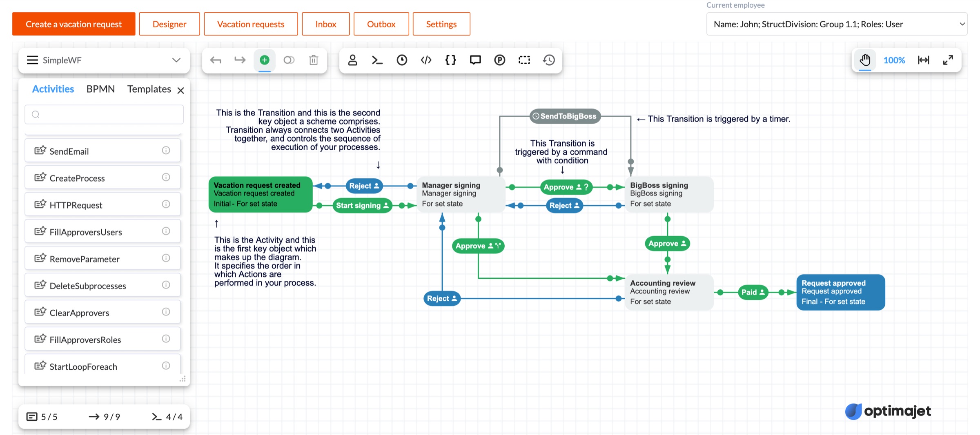Open the Code Actions icon
This screenshot has width=980, height=435.
[426, 60]
